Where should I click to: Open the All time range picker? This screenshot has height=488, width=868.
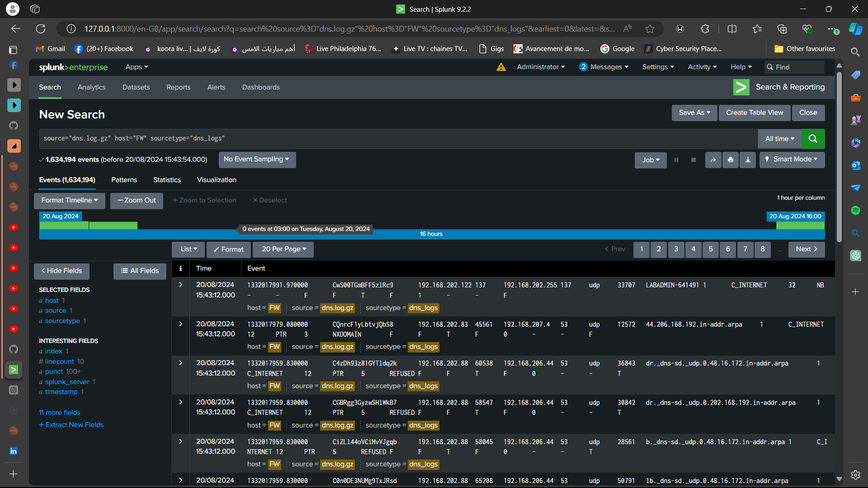pos(779,139)
